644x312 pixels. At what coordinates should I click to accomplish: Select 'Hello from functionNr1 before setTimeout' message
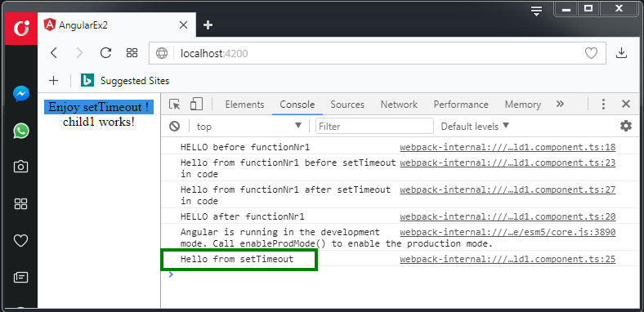288,168
